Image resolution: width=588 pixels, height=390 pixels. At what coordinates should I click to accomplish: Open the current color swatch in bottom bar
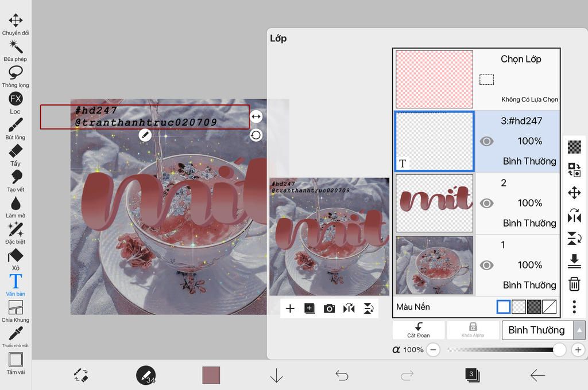click(211, 375)
